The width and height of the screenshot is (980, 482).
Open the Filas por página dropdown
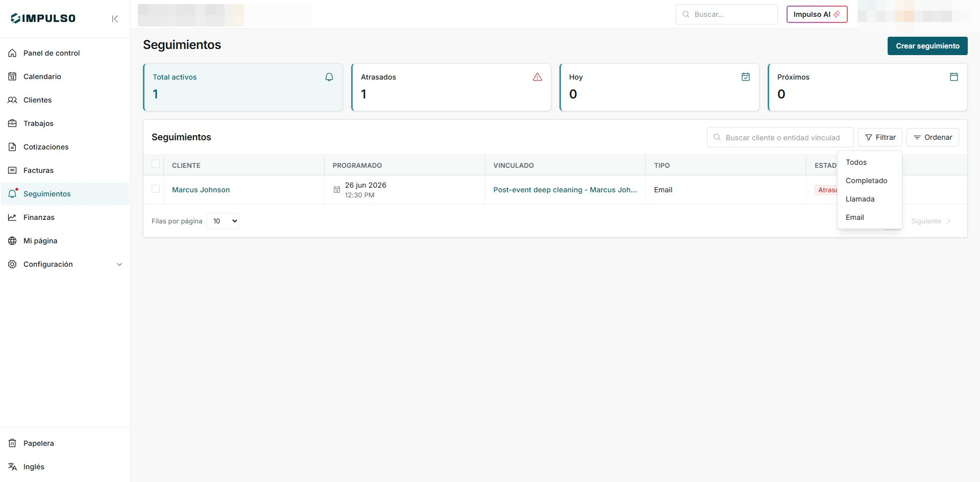pyautogui.click(x=223, y=221)
